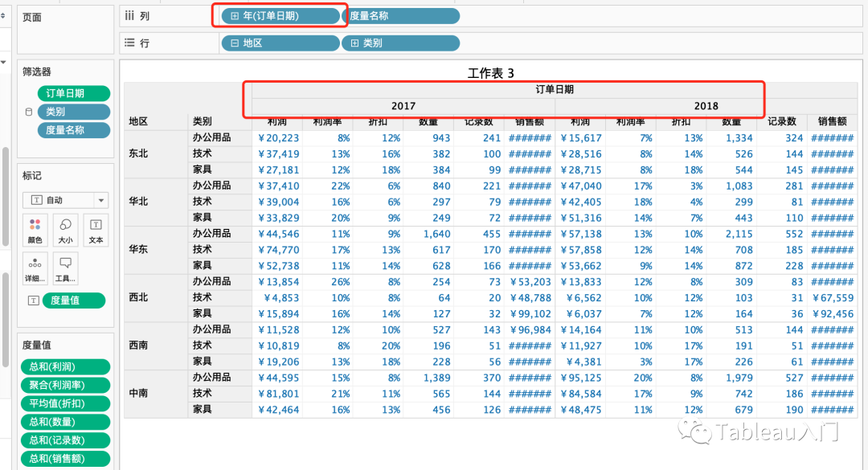
Task: Open the Color (颜色) marks card
Action: click(35, 230)
